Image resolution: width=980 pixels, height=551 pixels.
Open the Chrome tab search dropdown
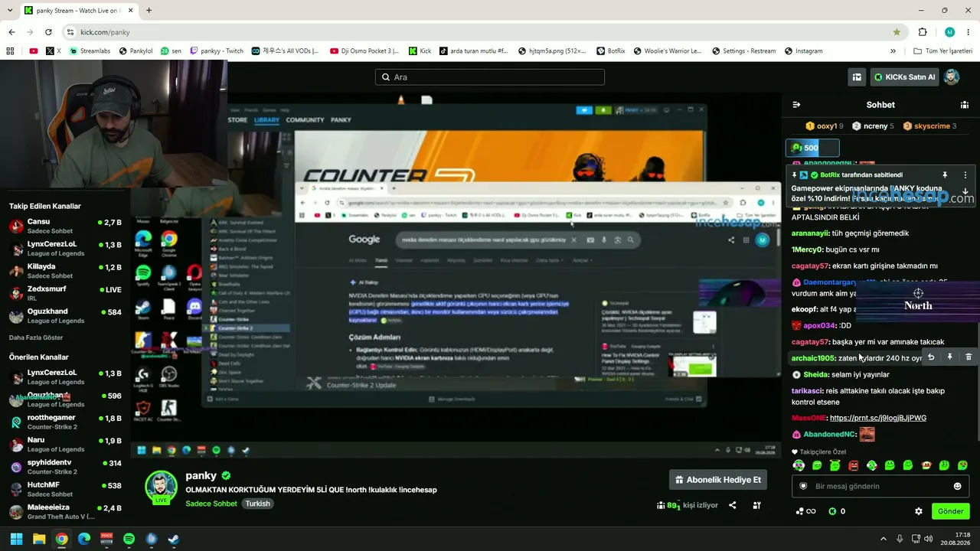(x=11, y=11)
